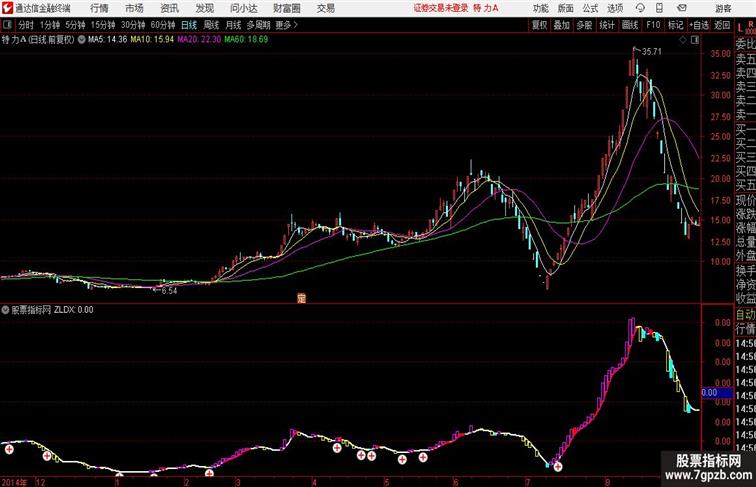Switch to the 30分钟 period tab
This screenshot has width=756, height=487.
click(x=133, y=25)
